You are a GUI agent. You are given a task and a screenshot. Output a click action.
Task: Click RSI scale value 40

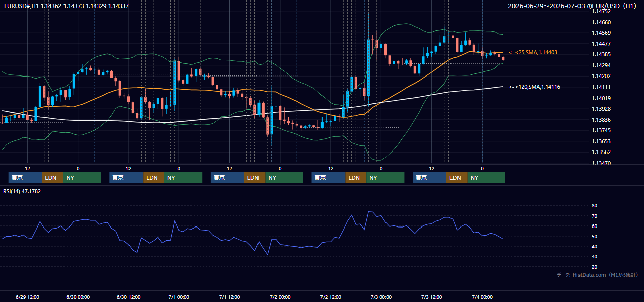click(x=594, y=246)
